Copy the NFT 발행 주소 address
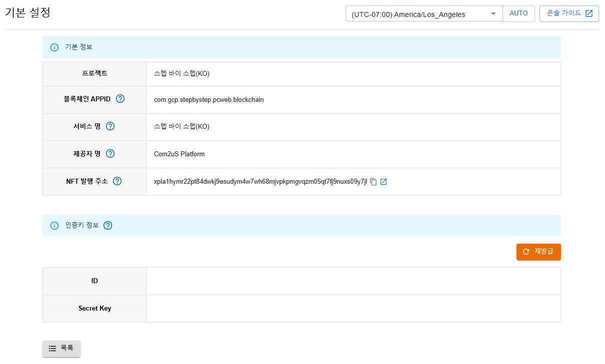605x364 pixels. [x=373, y=182]
